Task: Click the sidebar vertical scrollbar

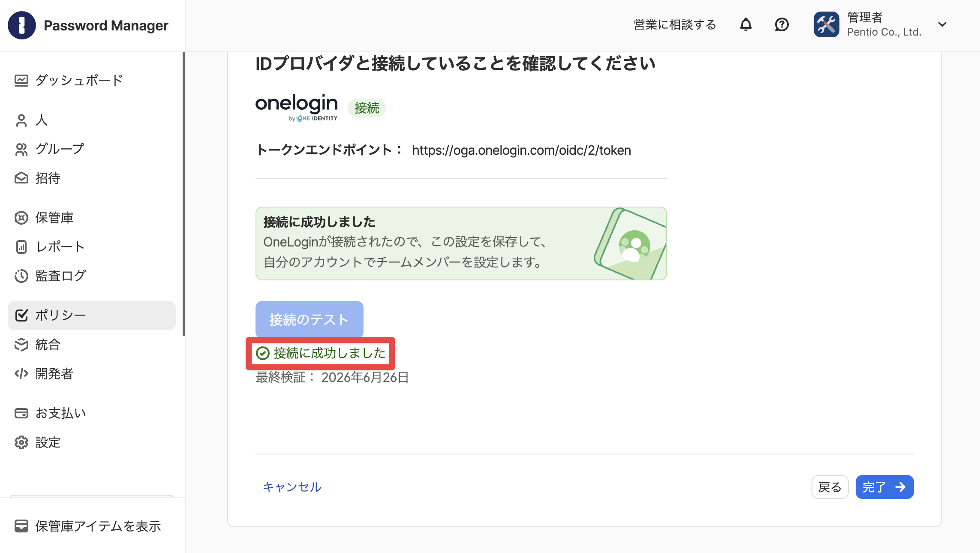Action: (184, 194)
